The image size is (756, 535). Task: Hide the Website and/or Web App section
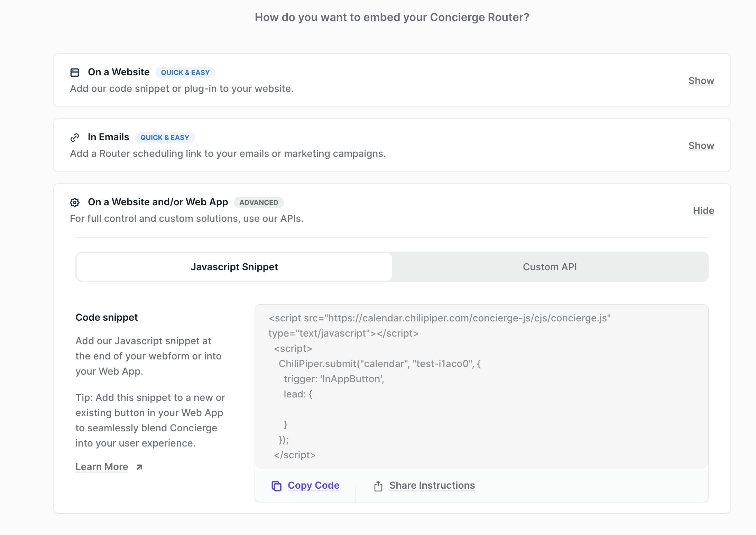tap(703, 210)
